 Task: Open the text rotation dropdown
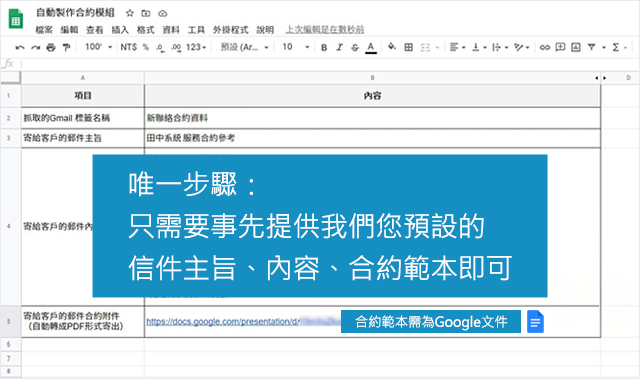click(521, 47)
